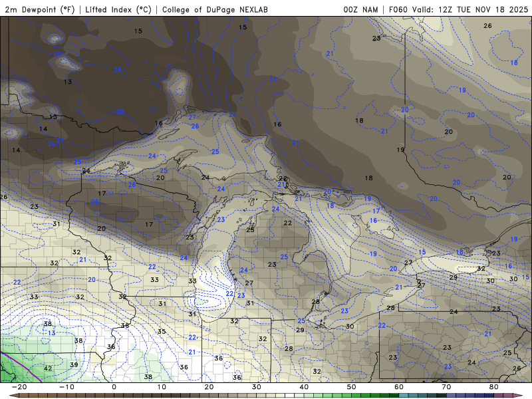Click the "40" color scale label
The width and height of the screenshot is (532, 399).
click(x=304, y=387)
